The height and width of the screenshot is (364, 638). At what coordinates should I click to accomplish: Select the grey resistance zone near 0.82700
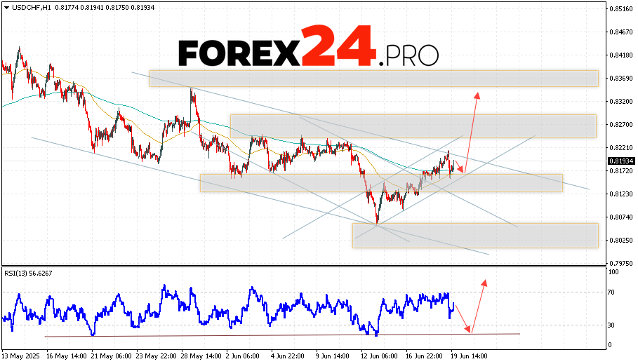[413, 126]
